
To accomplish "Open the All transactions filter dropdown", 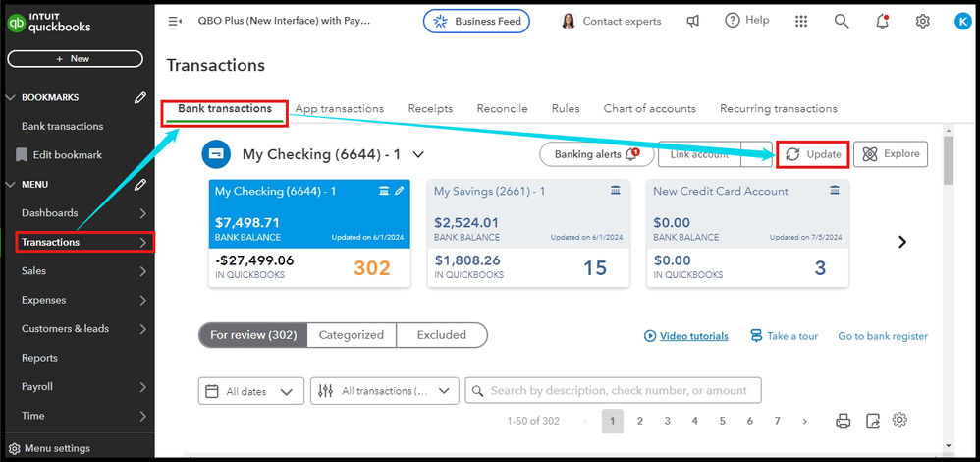I will pos(384,391).
